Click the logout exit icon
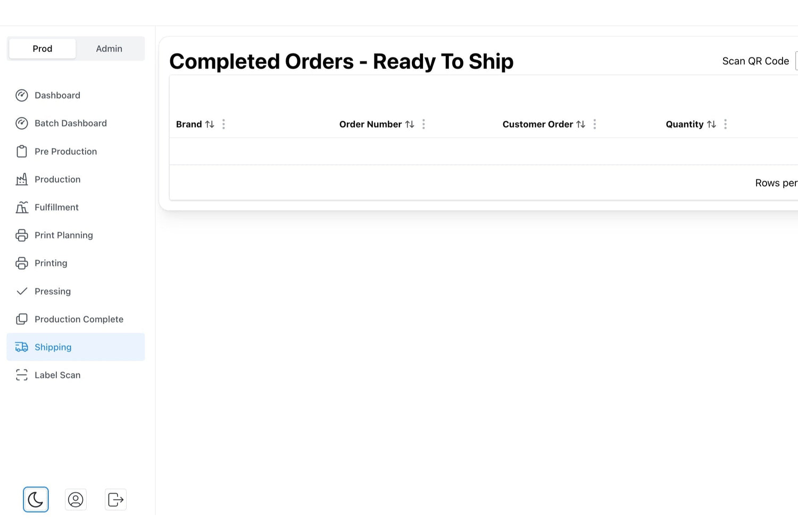Viewport: 798px width, 532px height. (x=115, y=500)
